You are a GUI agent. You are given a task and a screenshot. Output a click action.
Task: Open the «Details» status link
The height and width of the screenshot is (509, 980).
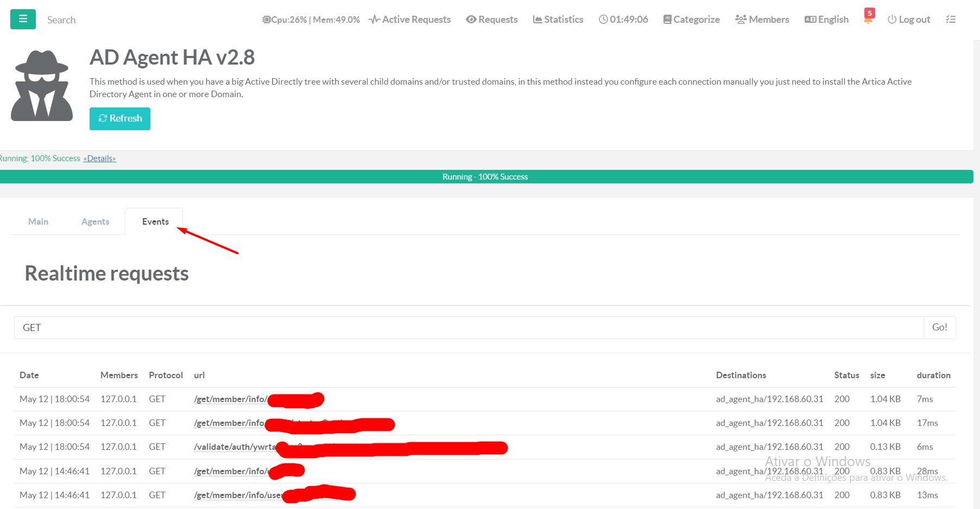pyautogui.click(x=99, y=158)
